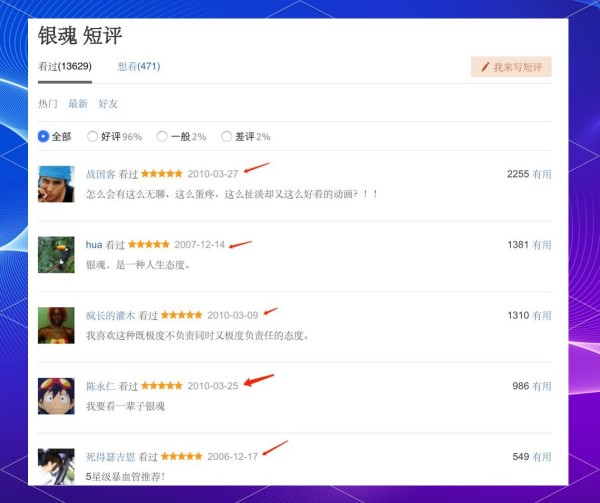The width and height of the screenshot is (600, 503).
Task: Mark hua's review as 有用
Action: point(541,245)
